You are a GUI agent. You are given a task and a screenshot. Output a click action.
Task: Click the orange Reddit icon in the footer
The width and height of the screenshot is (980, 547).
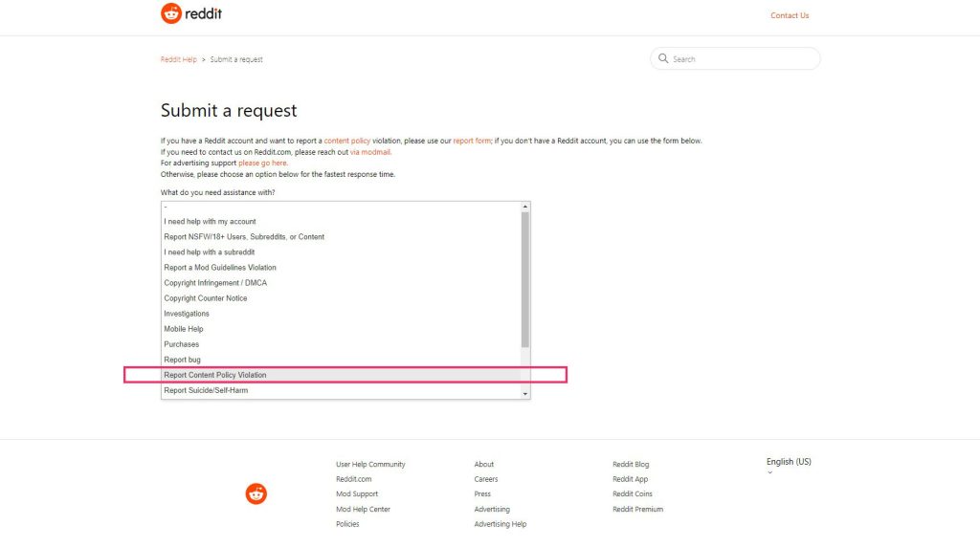tap(256, 493)
